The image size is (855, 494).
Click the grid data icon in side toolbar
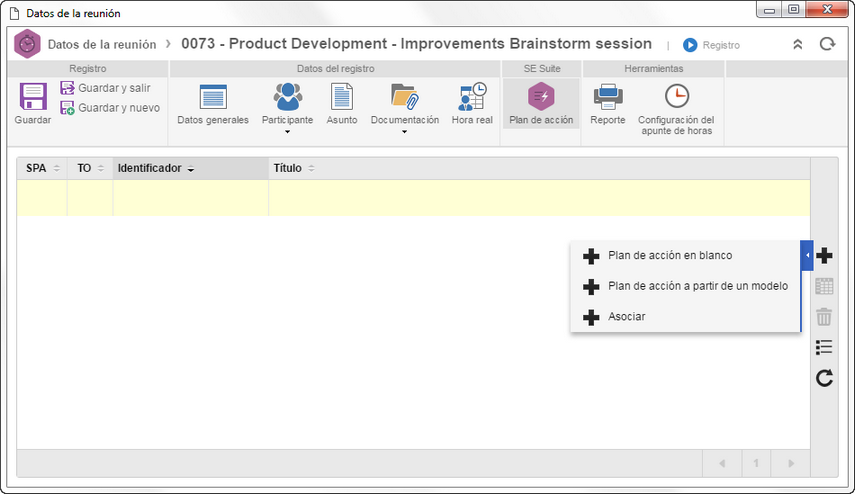click(x=824, y=286)
